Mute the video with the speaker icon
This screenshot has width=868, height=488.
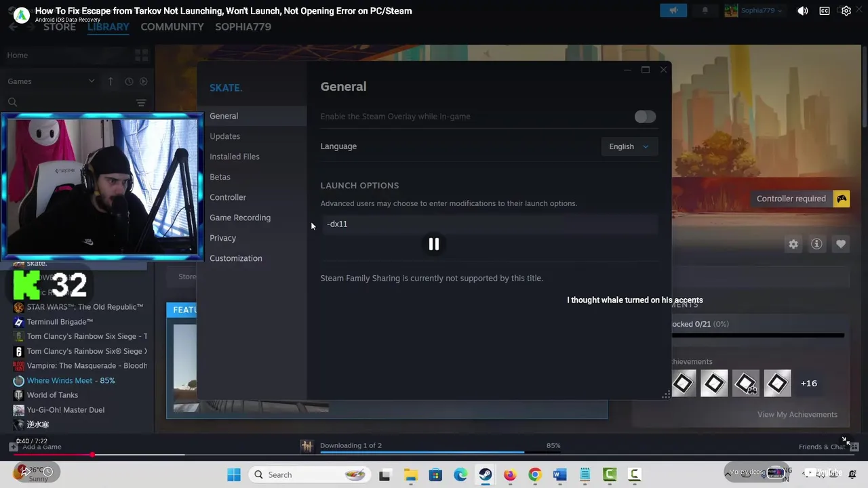point(802,11)
